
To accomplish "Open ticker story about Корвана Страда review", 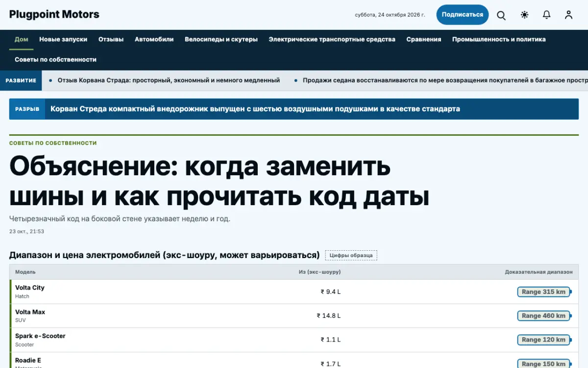I will pyautogui.click(x=169, y=80).
